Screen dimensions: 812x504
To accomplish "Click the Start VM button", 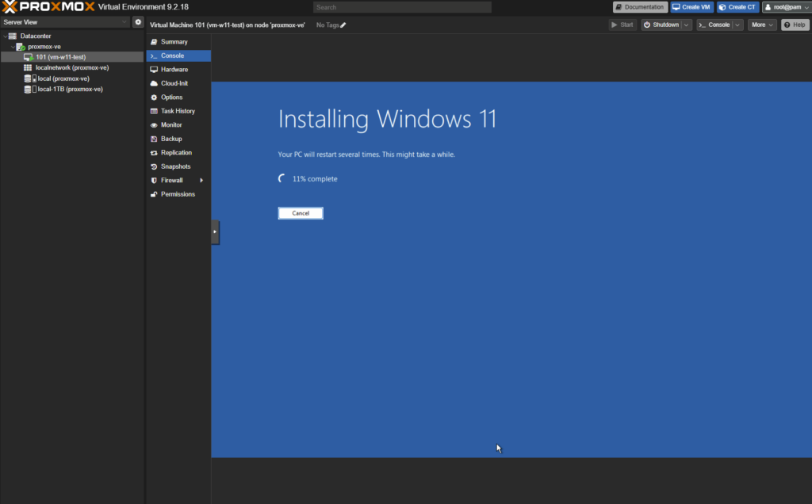I will pos(622,25).
